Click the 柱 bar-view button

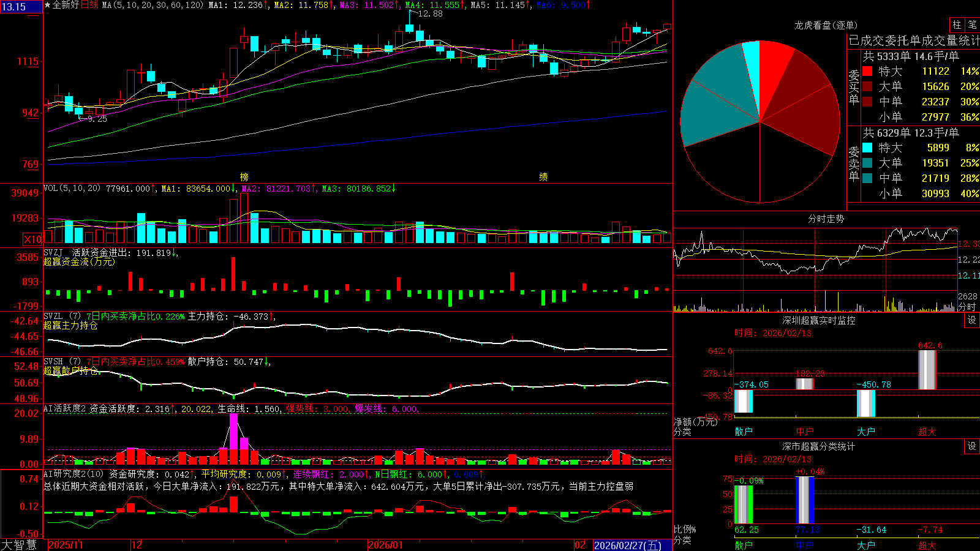[x=957, y=25]
